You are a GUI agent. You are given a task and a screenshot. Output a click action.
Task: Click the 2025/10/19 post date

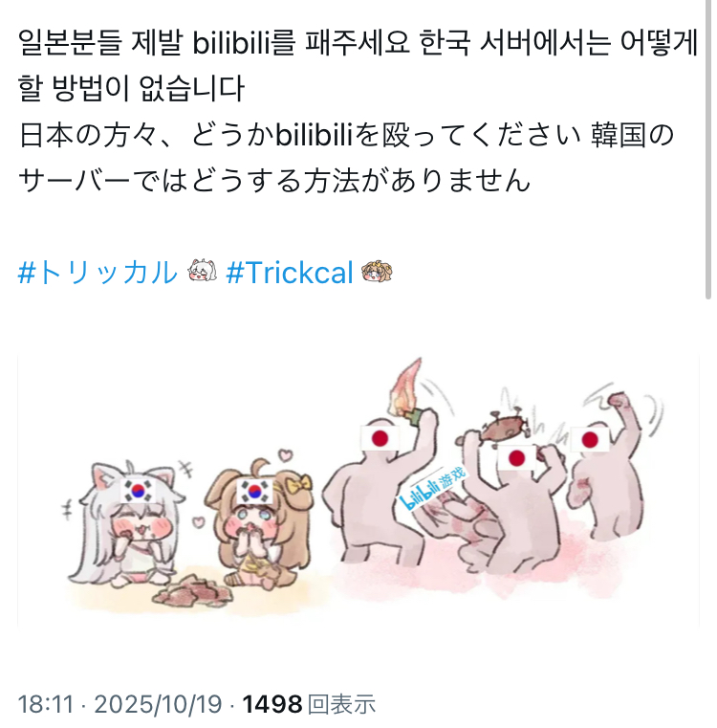[x=159, y=704]
